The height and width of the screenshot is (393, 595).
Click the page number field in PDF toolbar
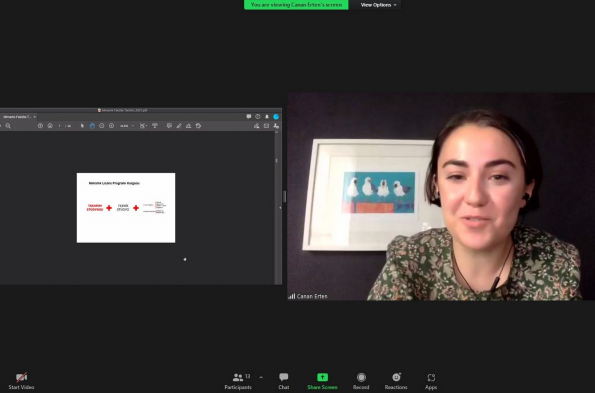[x=60, y=126]
